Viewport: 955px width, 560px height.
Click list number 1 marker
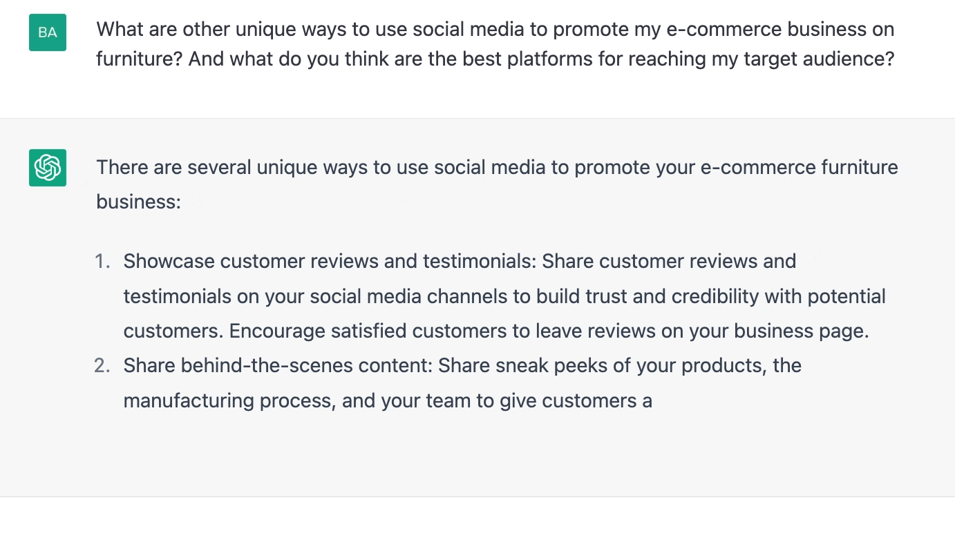tap(102, 262)
